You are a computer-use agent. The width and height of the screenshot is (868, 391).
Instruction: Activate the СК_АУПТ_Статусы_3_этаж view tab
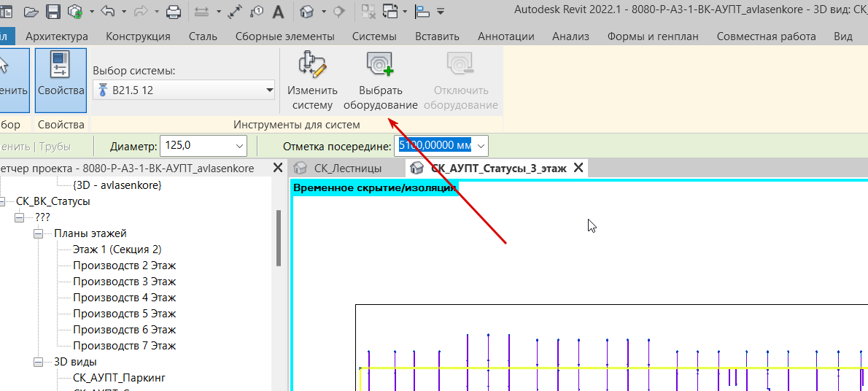coord(499,169)
